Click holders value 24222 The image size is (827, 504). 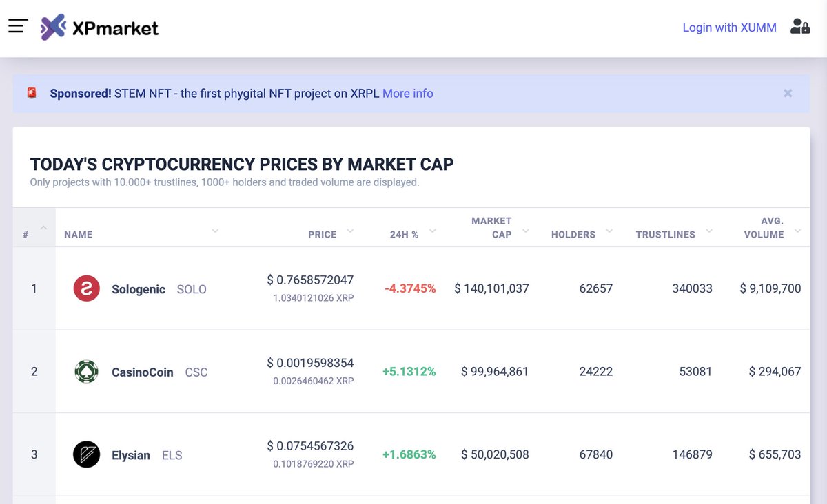click(x=596, y=372)
